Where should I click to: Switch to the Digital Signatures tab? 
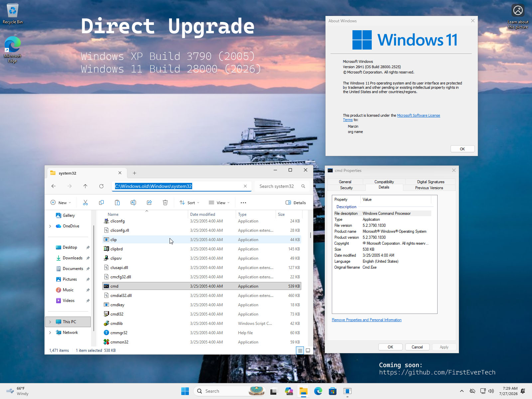tap(431, 182)
